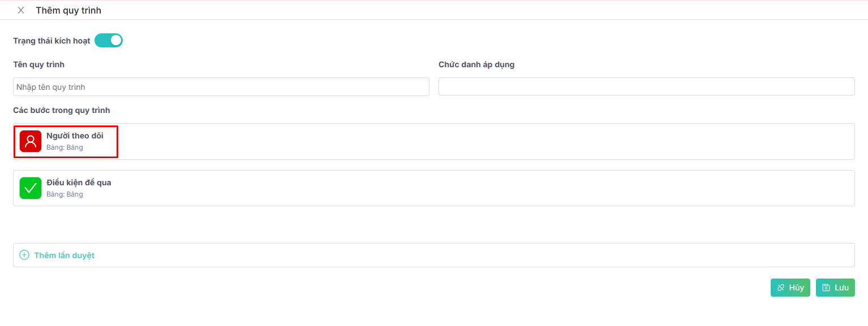Viewport: 868px width, 326px height.
Task: Click Bảng subtitle under Người theo dõi
Action: [x=65, y=148]
